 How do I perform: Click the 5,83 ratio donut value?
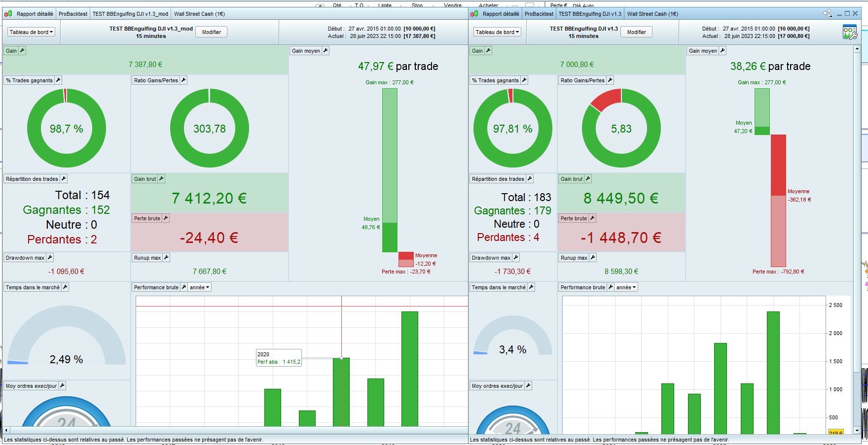(x=621, y=129)
